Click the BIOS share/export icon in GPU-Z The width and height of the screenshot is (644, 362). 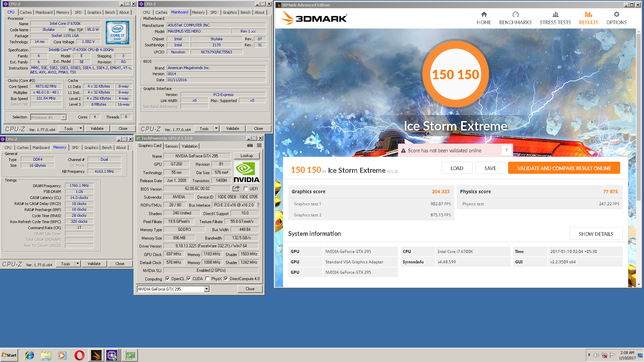236,189
